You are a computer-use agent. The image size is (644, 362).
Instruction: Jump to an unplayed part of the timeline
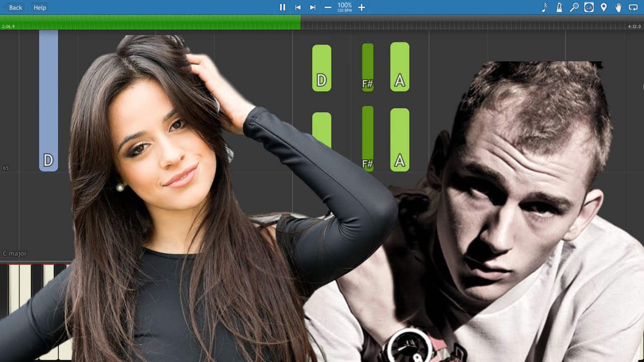pyautogui.click(x=472, y=22)
